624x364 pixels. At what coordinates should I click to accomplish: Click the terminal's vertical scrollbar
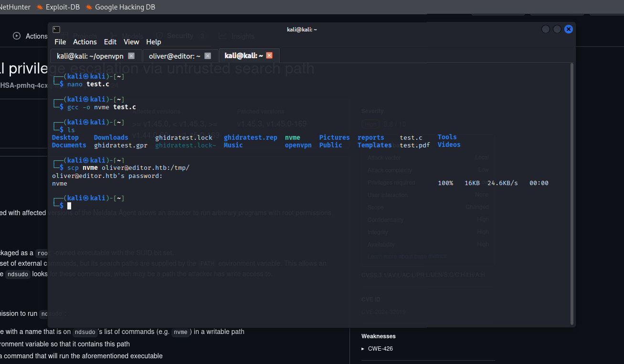[571, 193]
